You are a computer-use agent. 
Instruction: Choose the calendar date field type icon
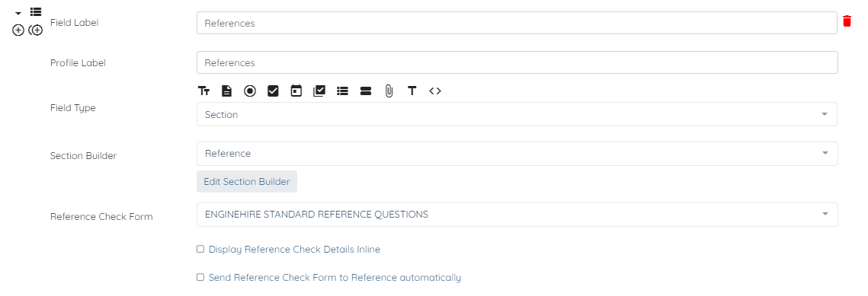296,91
